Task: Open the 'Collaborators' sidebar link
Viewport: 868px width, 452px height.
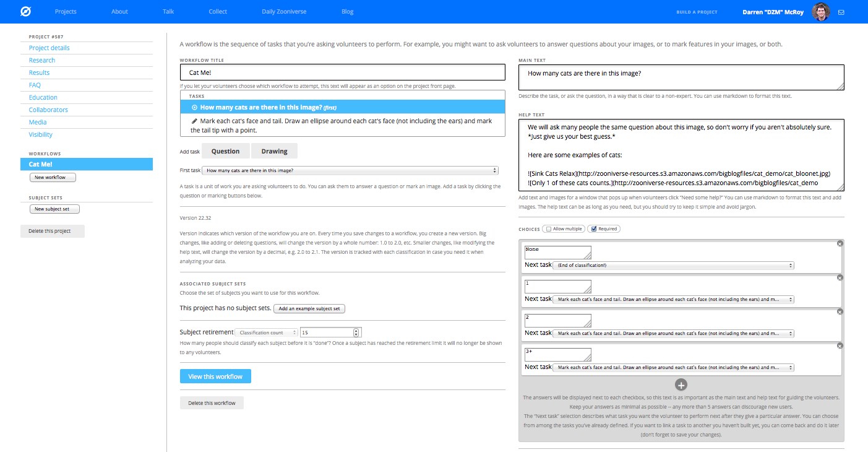Action: coord(48,110)
